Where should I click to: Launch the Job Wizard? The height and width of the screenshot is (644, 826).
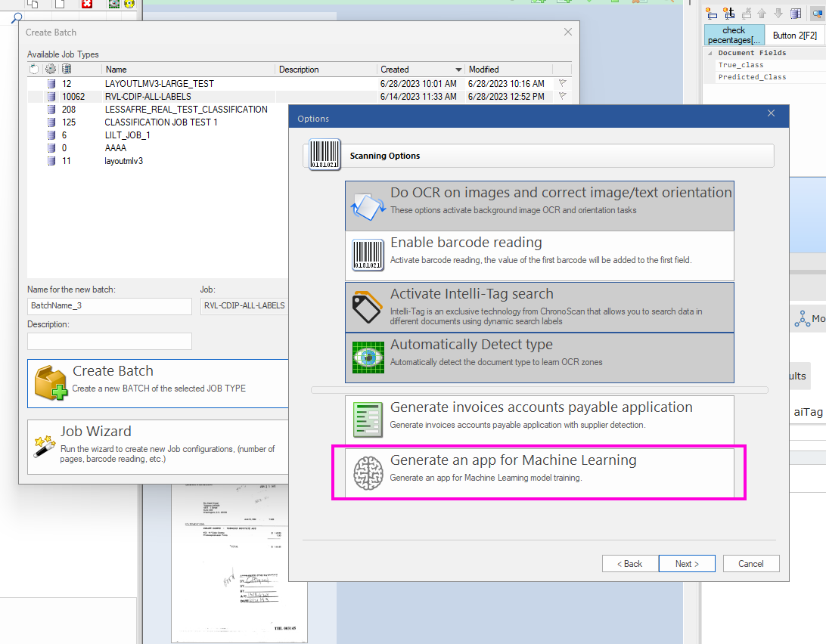click(158, 447)
